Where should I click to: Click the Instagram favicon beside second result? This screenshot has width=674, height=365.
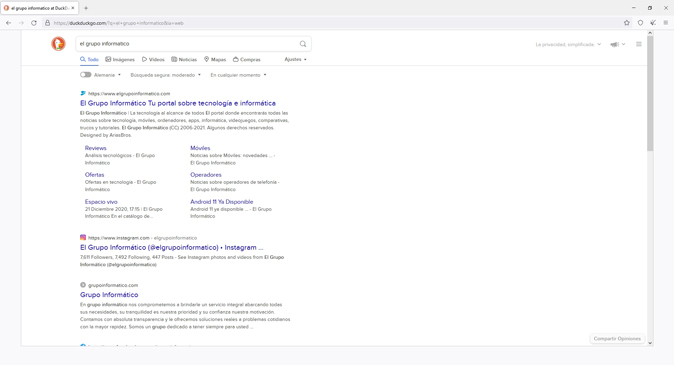(83, 237)
